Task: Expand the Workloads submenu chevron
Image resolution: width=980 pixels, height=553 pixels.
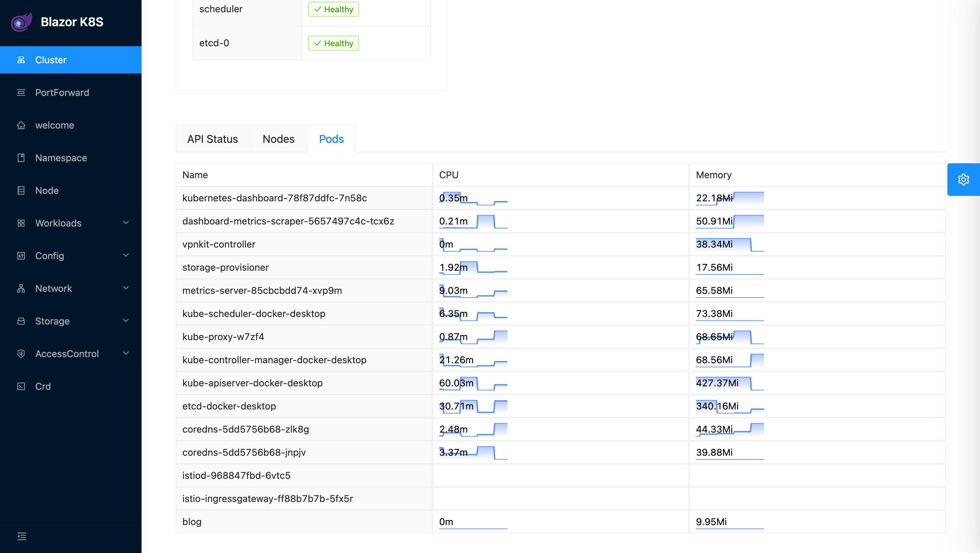Action: [126, 223]
